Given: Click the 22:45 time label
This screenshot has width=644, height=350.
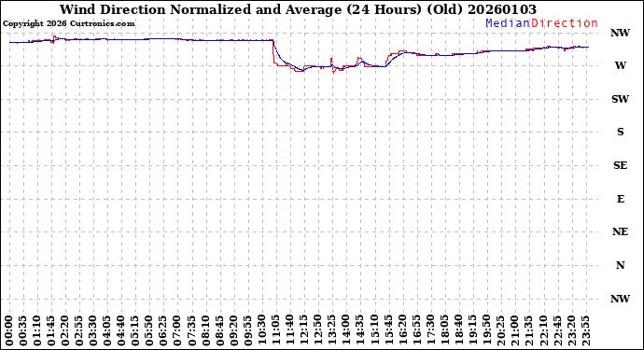Looking at the screenshot, I should pyautogui.click(x=557, y=330).
